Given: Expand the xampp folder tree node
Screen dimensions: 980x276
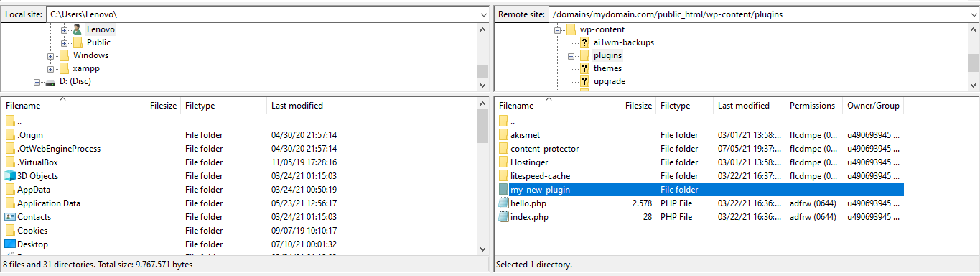Looking at the screenshot, I should [x=50, y=69].
